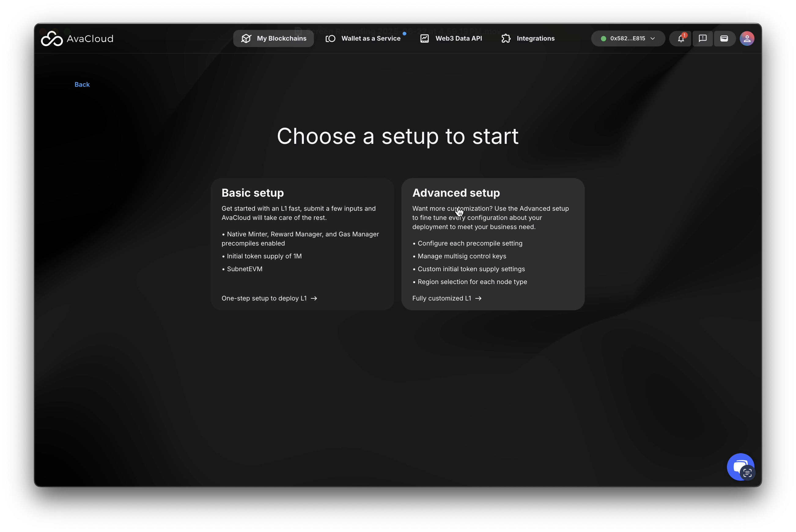This screenshot has width=796, height=532.
Task: Click the My Blockchains cube icon
Action: coord(246,39)
